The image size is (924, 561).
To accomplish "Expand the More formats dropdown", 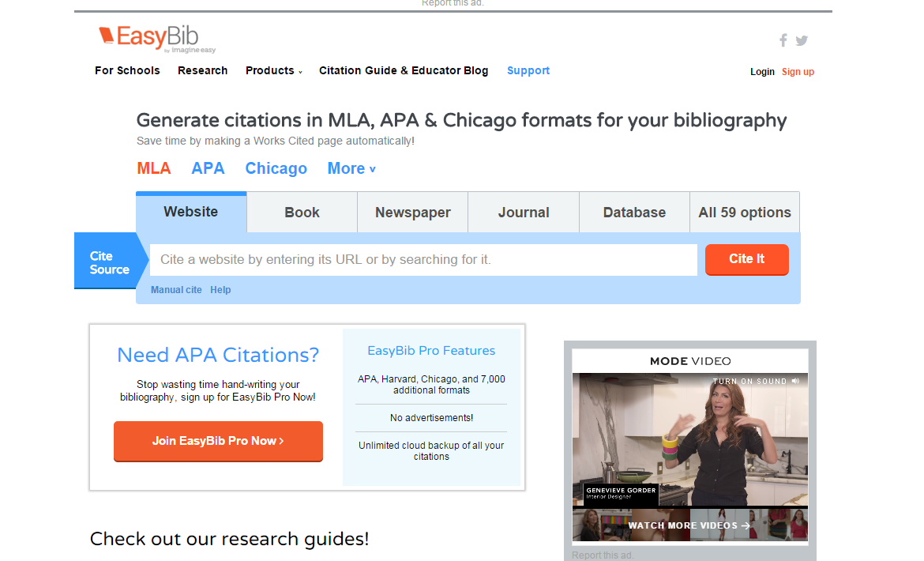I will click(351, 168).
